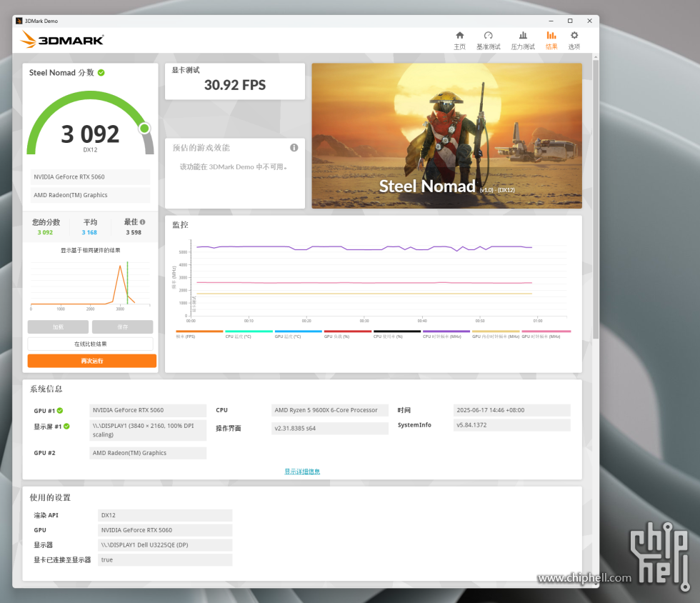
Task: Click the SystemInfo version v5.84.1372
Action: [x=511, y=425]
